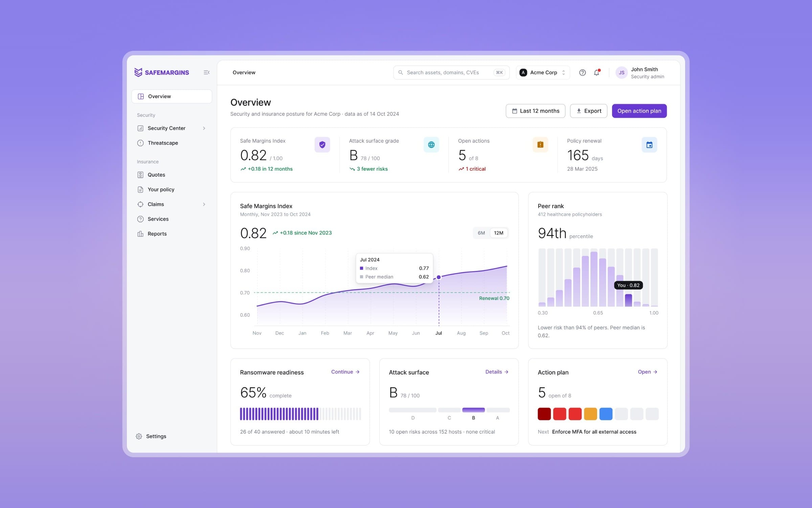Open Quotes from the sidebar

tap(172, 175)
